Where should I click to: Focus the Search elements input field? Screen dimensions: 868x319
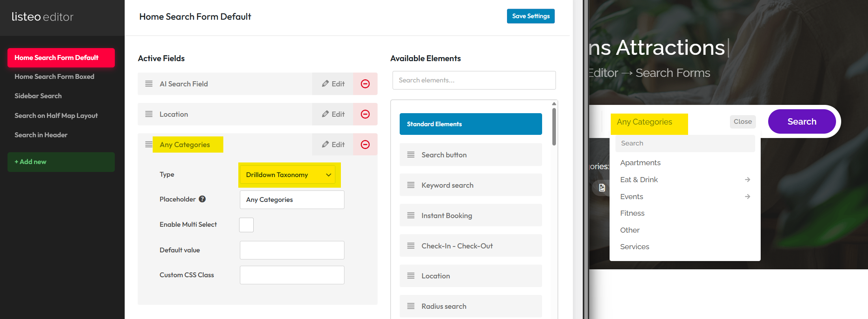[474, 80]
